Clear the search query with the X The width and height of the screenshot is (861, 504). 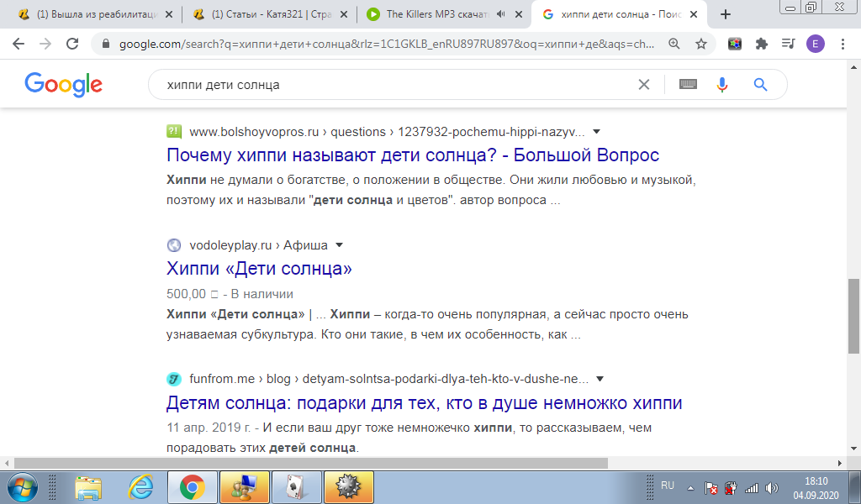[644, 84]
